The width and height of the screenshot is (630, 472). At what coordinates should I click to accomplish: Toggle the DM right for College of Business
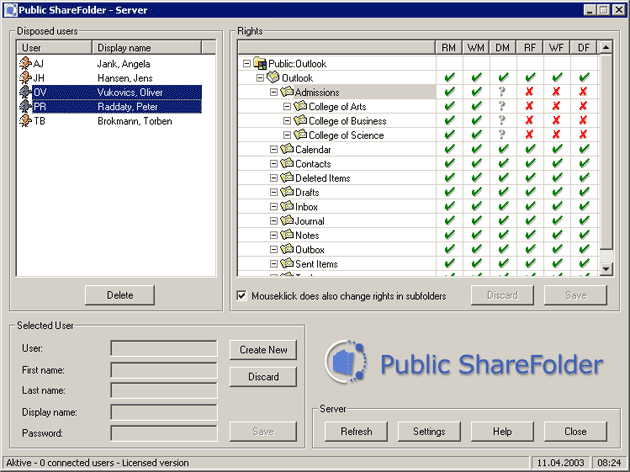pos(503,121)
